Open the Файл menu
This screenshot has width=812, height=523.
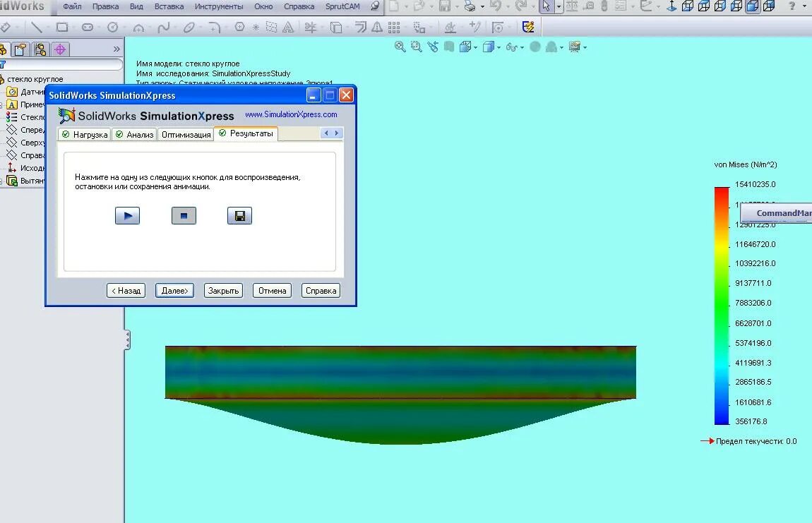72,6
